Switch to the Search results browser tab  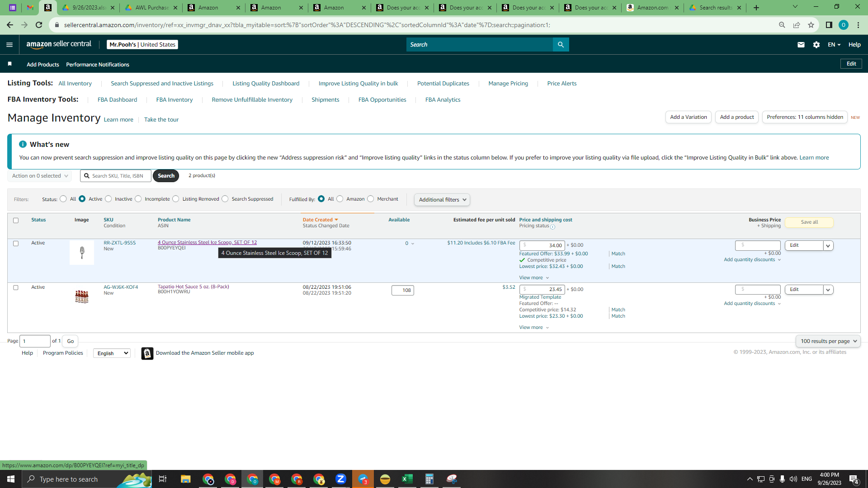coord(715,8)
